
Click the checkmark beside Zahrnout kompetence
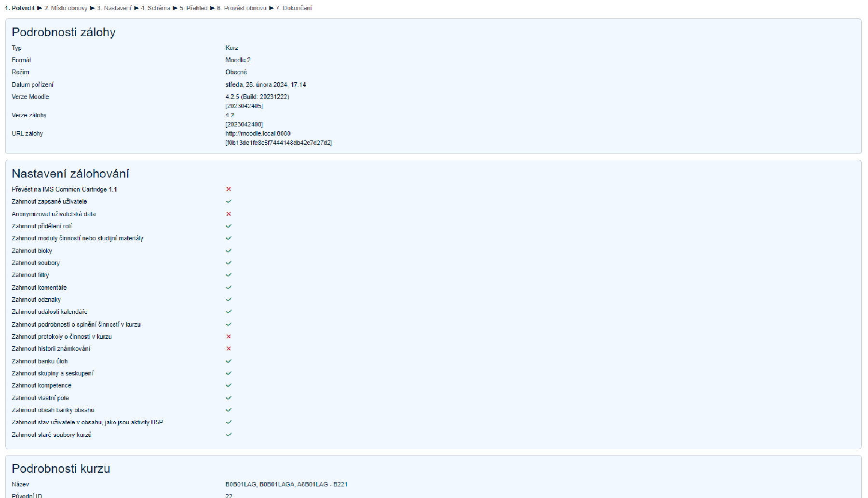click(229, 385)
